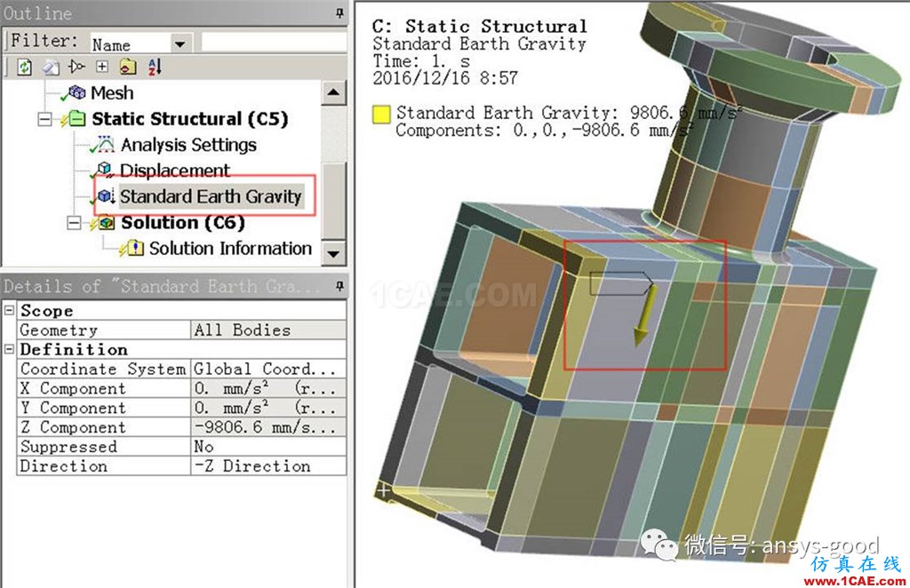Click the yellow gravity arrow in viewport

click(644, 315)
